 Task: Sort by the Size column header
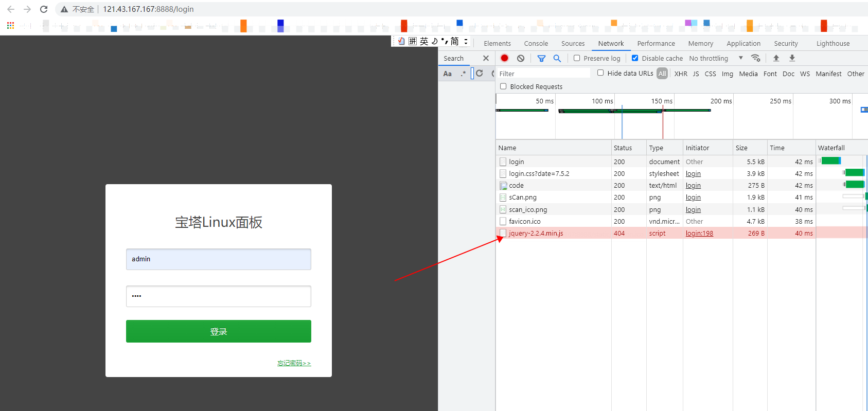(750, 148)
